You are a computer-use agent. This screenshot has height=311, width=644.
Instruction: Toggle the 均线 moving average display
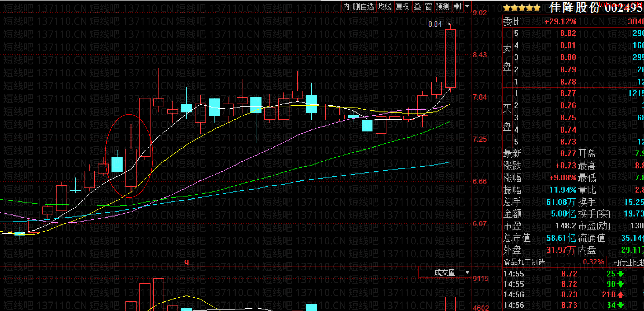[x=384, y=6]
